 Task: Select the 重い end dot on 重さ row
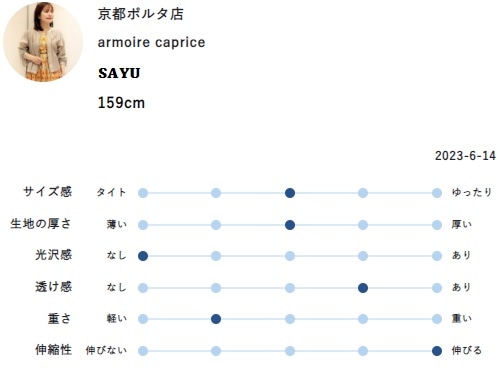(x=437, y=319)
